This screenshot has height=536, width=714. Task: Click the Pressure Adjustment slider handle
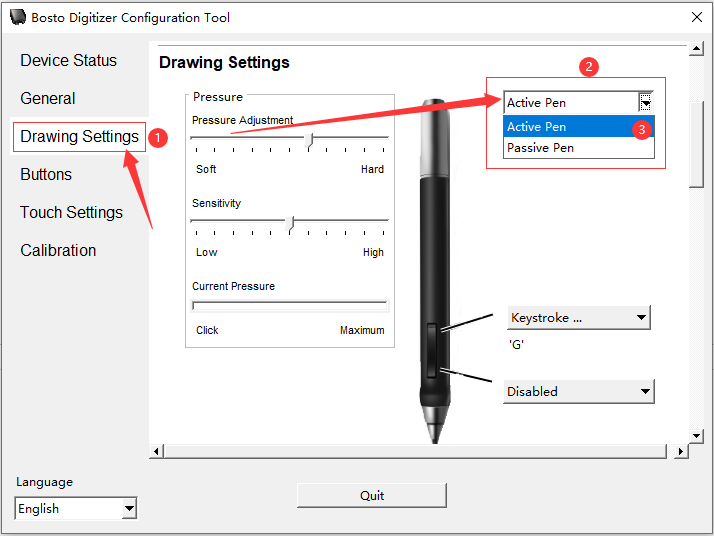[309, 140]
